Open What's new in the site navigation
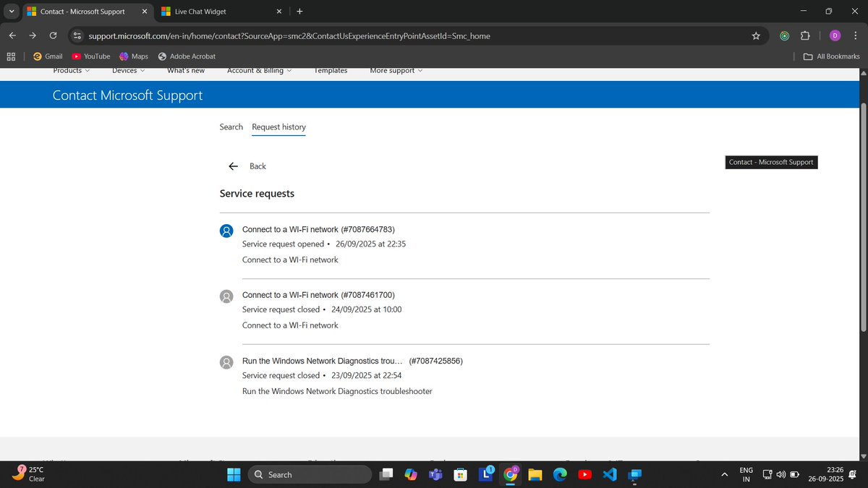The height and width of the screenshot is (488, 868). pos(186,70)
